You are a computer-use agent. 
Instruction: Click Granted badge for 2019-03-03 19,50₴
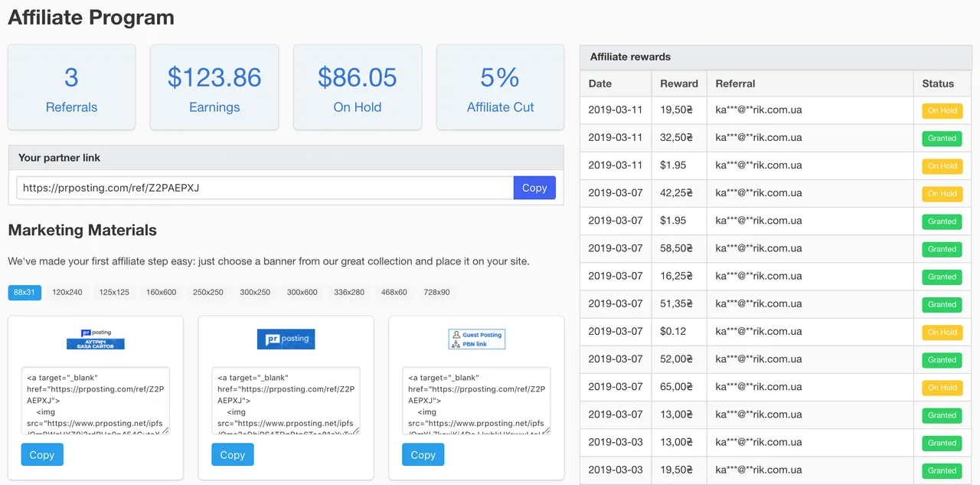(942, 470)
